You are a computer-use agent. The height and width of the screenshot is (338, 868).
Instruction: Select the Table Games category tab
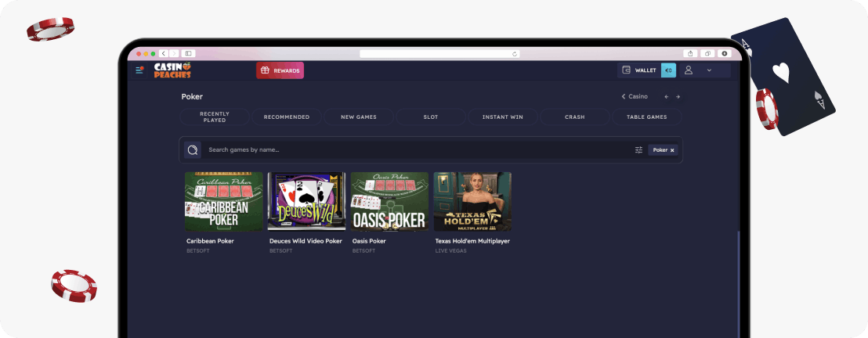pyautogui.click(x=646, y=117)
